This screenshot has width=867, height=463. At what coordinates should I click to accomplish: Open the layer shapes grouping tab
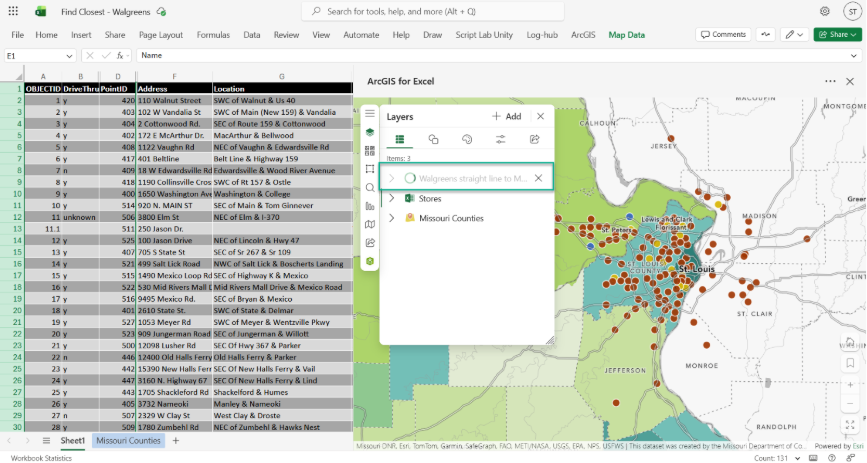tap(433, 139)
